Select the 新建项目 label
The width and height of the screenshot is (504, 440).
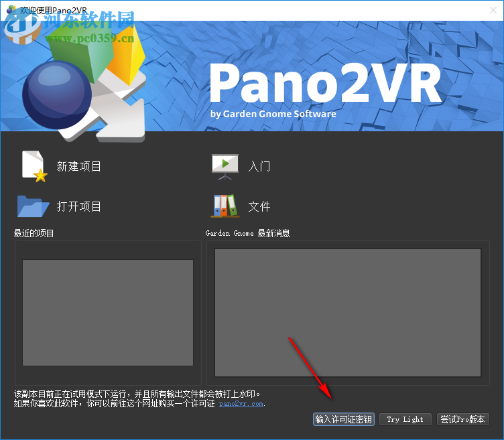pos(79,166)
